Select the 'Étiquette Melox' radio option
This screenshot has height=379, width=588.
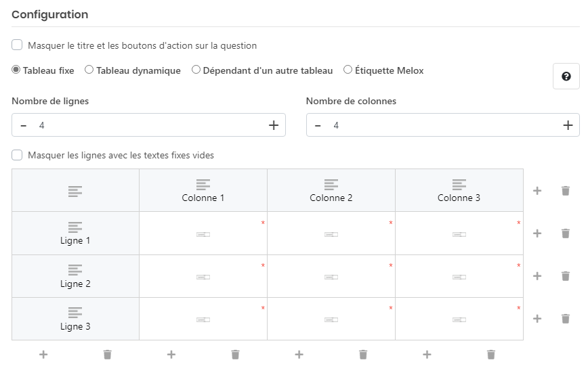point(348,70)
